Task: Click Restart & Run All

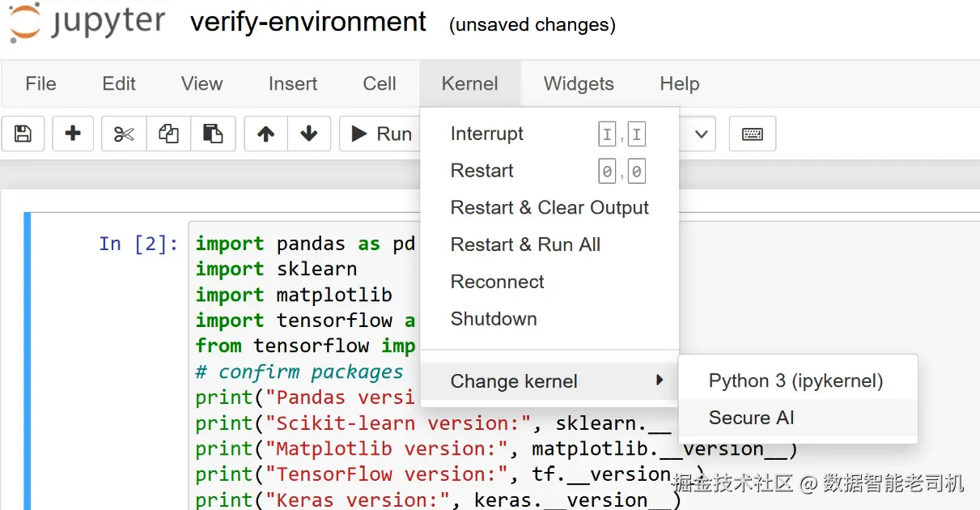Action: coord(525,244)
